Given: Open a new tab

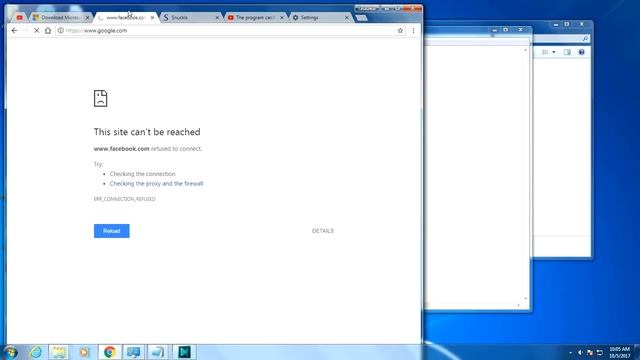Looking at the screenshot, I should click(x=361, y=18).
